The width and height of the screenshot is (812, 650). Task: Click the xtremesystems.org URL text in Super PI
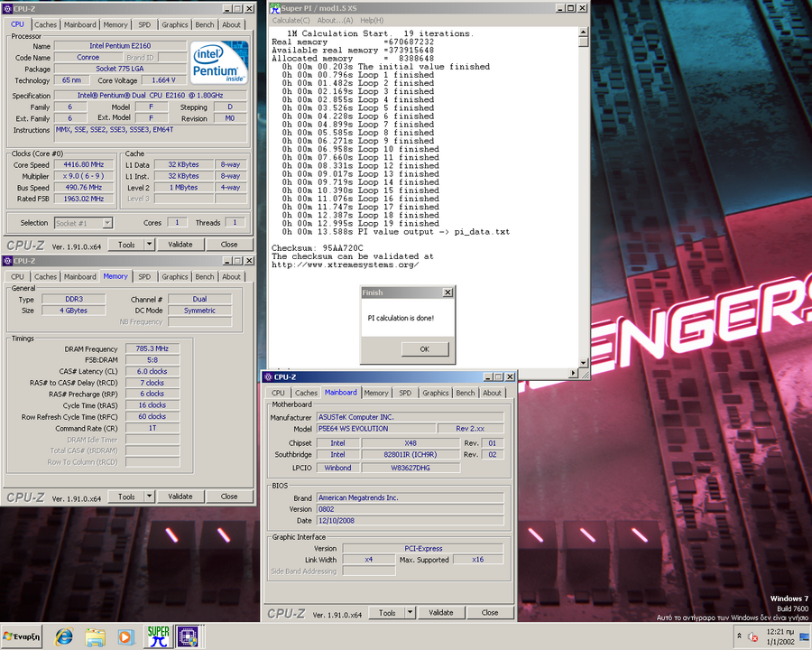(346, 265)
